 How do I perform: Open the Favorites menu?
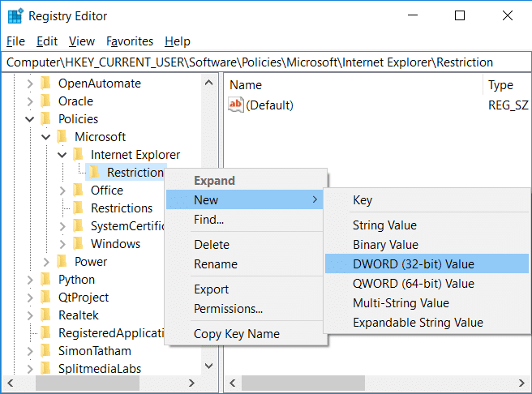coord(130,41)
